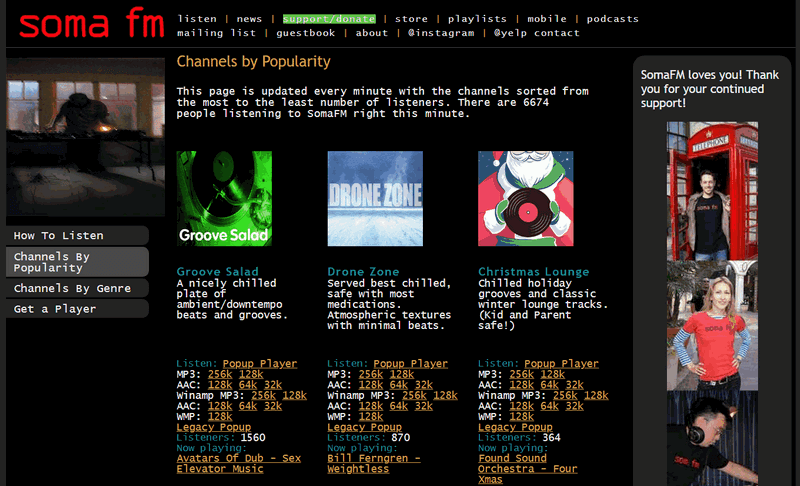Select Channels By Popularity in sidebar
This screenshot has height=486, width=800.
tap(77, 262)
